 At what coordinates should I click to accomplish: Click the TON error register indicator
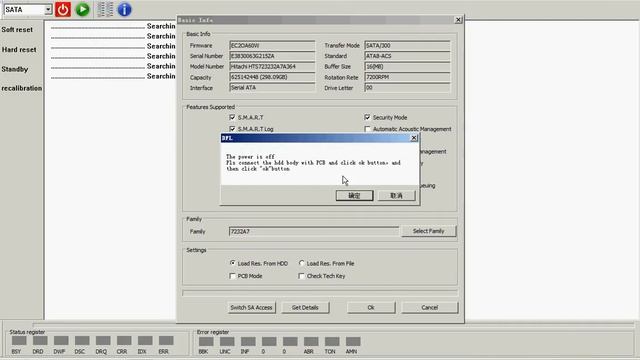(332, 341)
